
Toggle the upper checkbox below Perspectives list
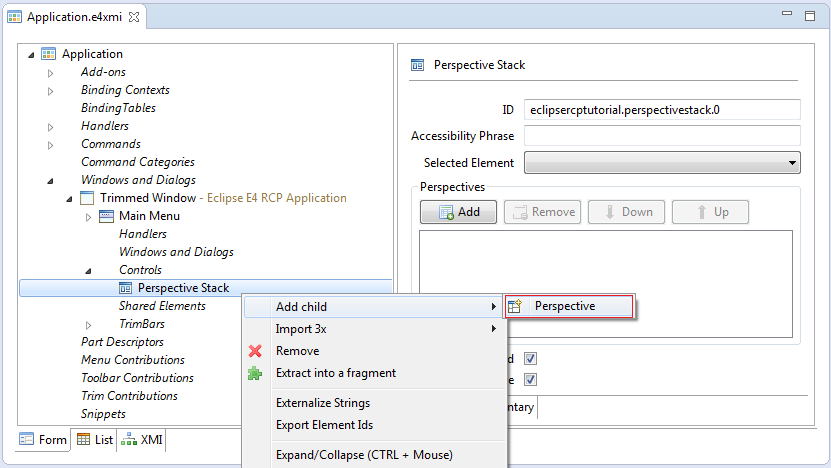click(x=530, y=359)
